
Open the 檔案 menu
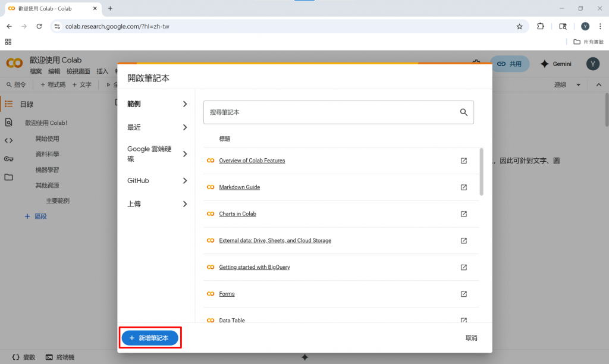36,71
